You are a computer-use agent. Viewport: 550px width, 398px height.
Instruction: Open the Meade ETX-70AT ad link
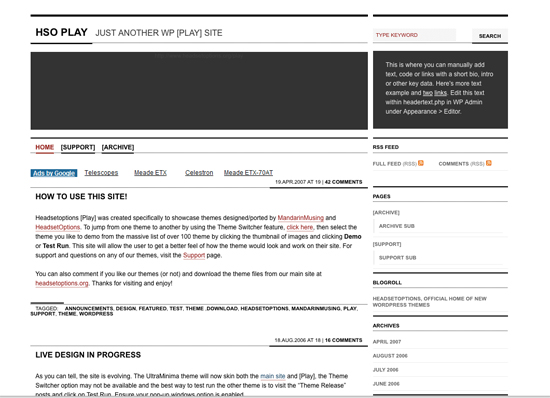pyautogui.click(x=248, y=173)
